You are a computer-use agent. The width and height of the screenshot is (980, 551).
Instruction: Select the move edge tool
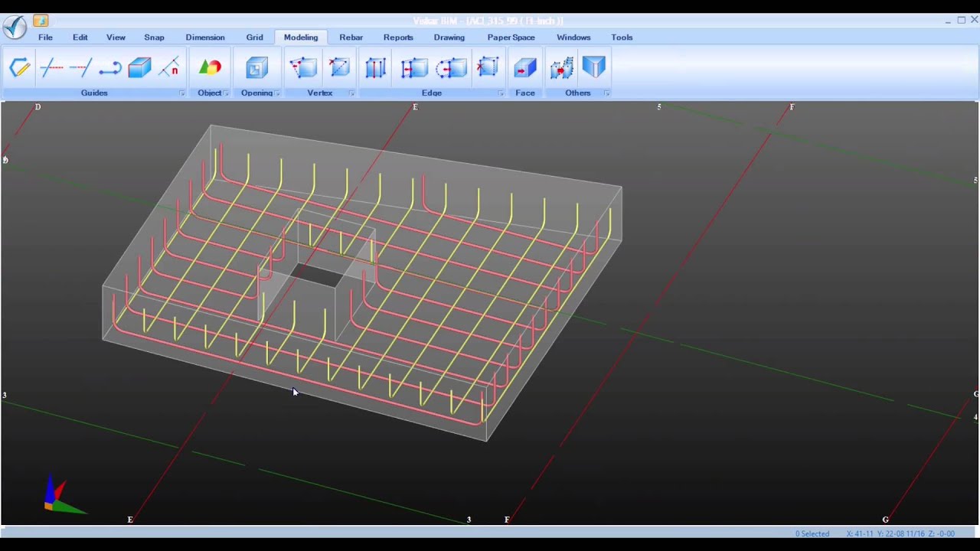(x=413, y=68)
